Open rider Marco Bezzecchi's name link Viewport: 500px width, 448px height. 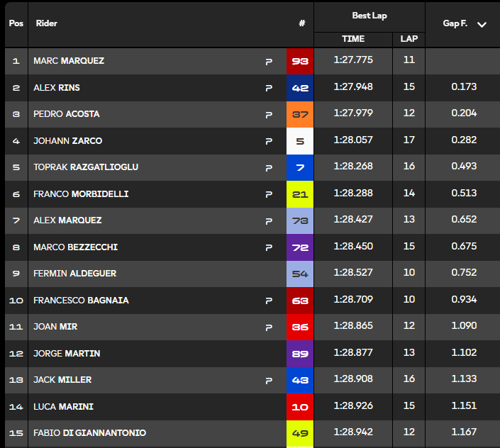[76, 247]
